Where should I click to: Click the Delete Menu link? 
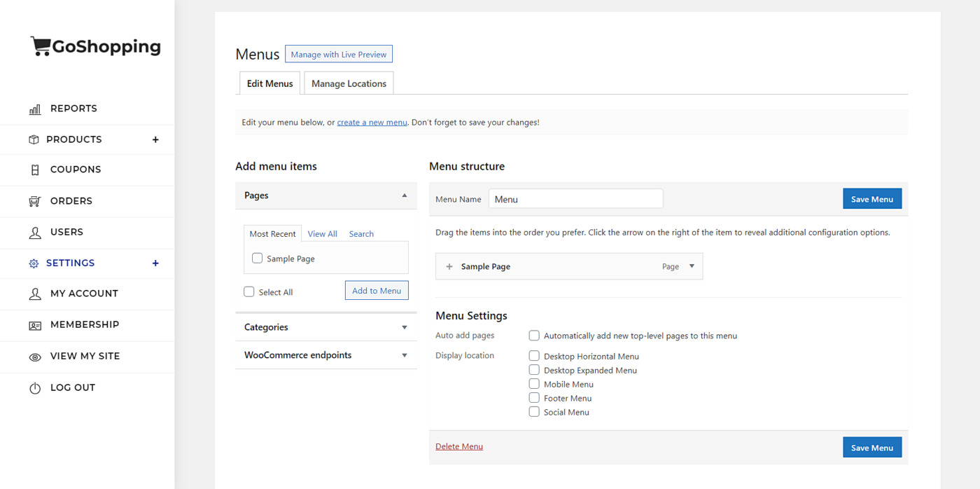(x=459, y=446)
